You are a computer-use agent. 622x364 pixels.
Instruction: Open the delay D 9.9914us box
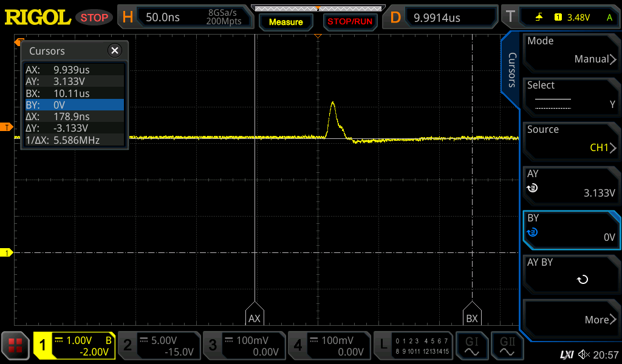pos(451,18)
